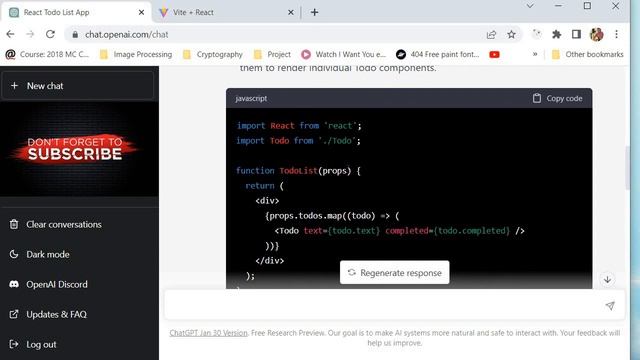Open Other bookmarks folder

pos(588,54)
